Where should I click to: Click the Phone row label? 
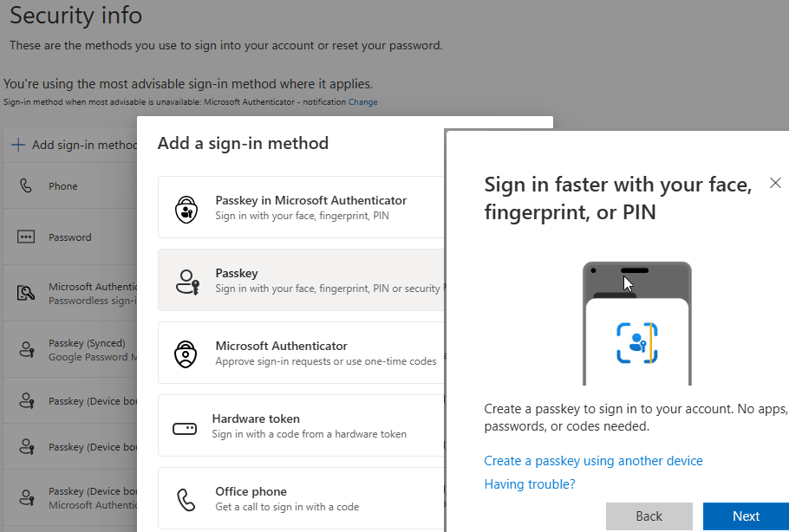tap(63, 186)
